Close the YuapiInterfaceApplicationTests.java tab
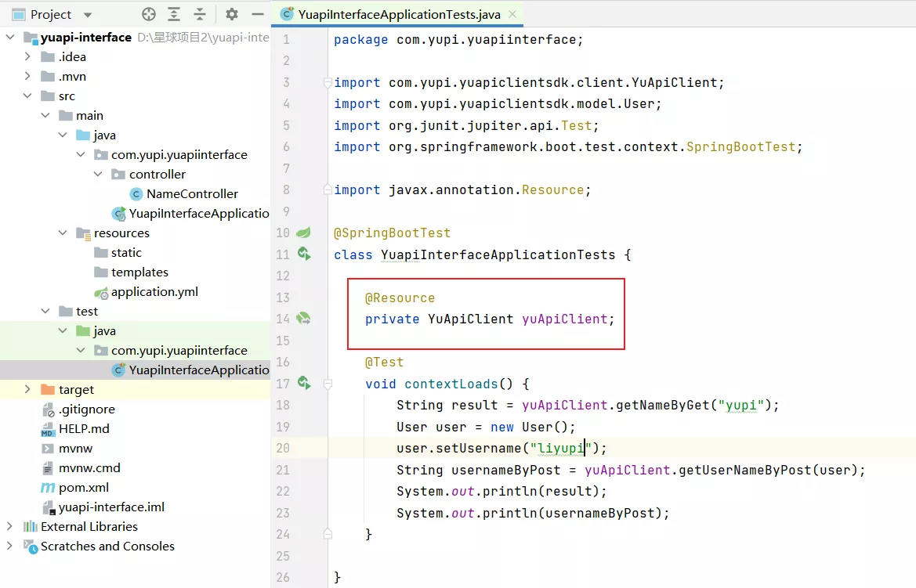The width and height of the screenshot is (916, 588). pos(512,15)
